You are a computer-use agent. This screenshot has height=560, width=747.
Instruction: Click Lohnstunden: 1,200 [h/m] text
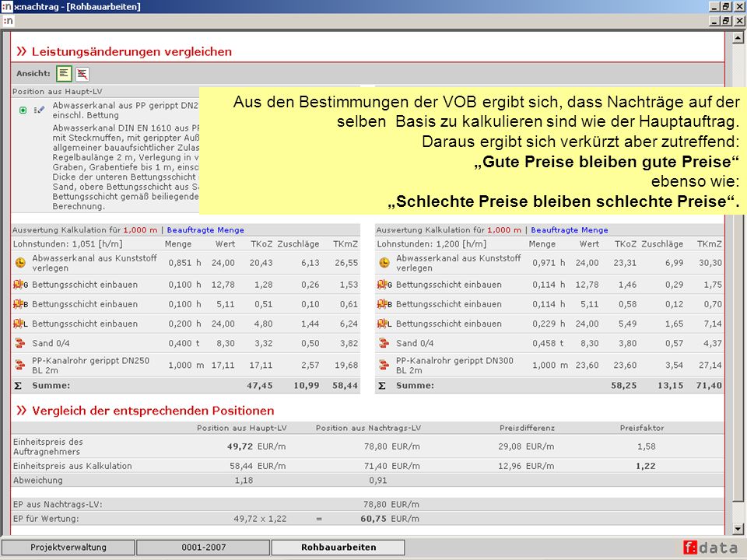coord(432,243)
